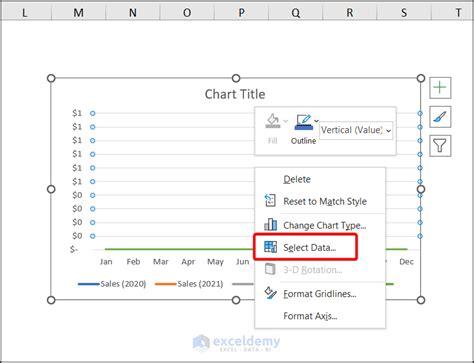Click the Format Gridlines paint icon
Viewport: 474px width, 363px height.
tap(270, 293)
